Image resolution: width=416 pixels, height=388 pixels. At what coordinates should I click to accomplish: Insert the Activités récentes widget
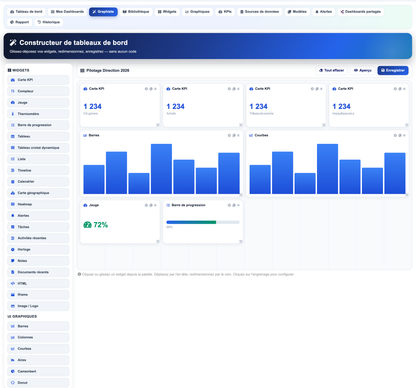[x=38, y=238]
